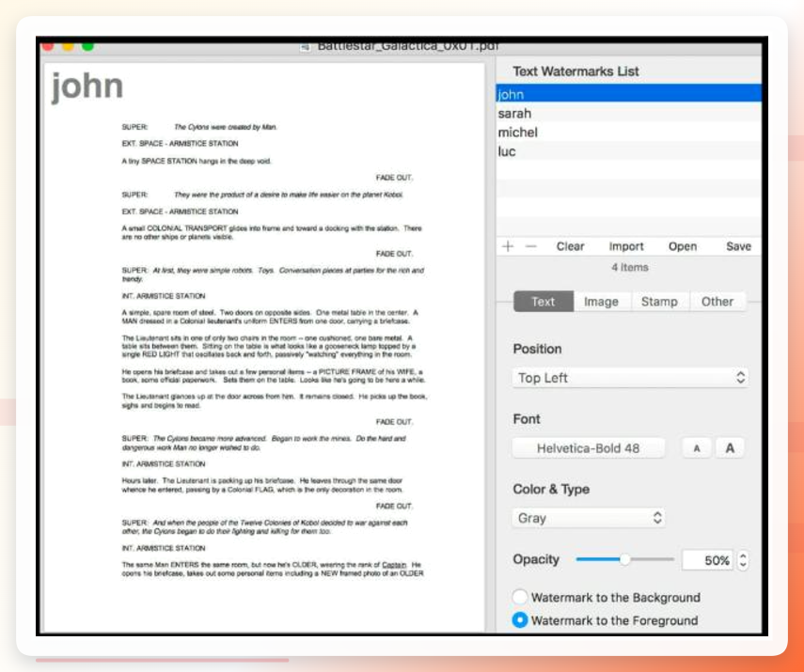Switch to the Text tab
Screen dimensions: 804x672
tap(543, 302)
